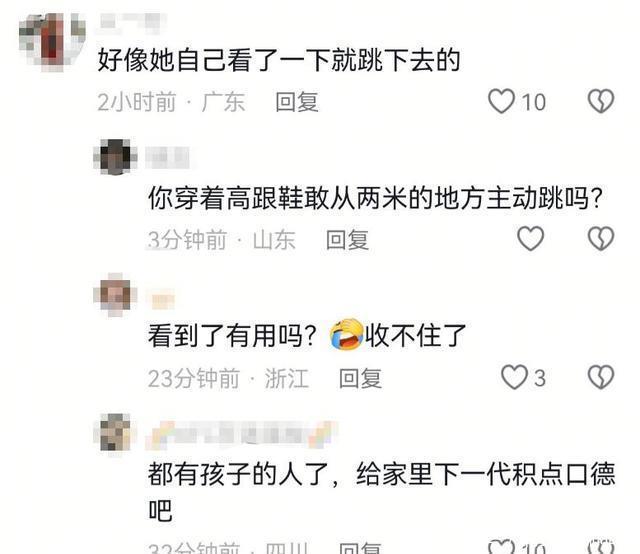Tap broken heart on Zhejiang reply
Image resolution: width=640 pixels, height=554 pixels.
[601, 377]
